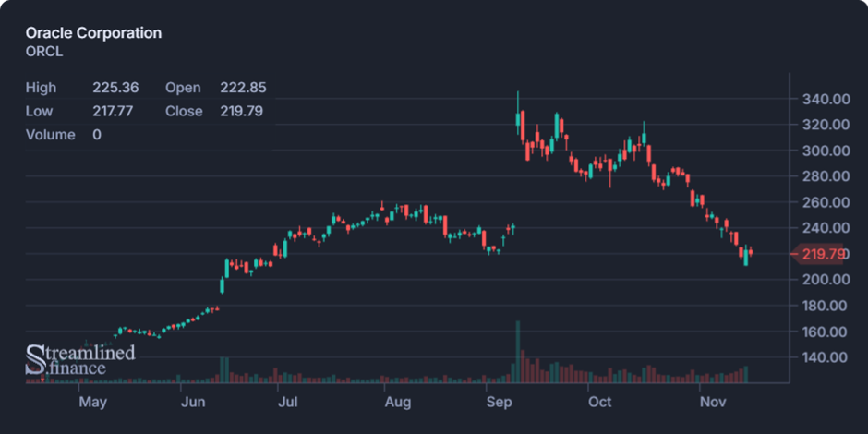Click the 320.00 price axis label
Image resolution: width=868 pixels, height=434 pixels.
(x=826, y=125)
